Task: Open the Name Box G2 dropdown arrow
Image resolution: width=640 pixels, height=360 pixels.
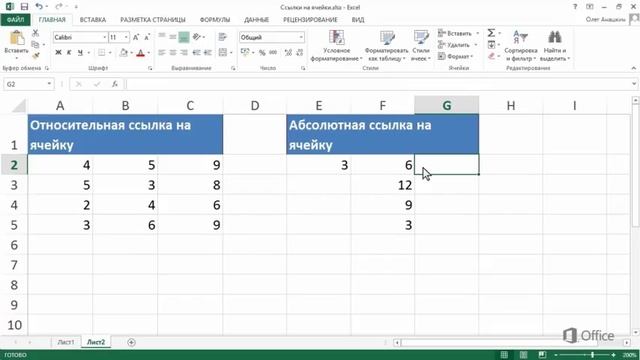Action: point(49,84)
